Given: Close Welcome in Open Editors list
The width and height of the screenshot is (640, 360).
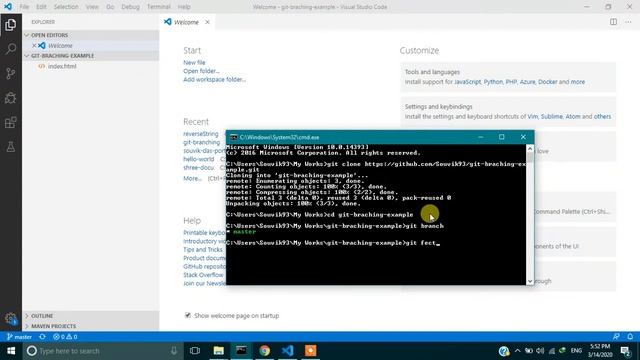Looking at the screenshot, I should point(34,46).
